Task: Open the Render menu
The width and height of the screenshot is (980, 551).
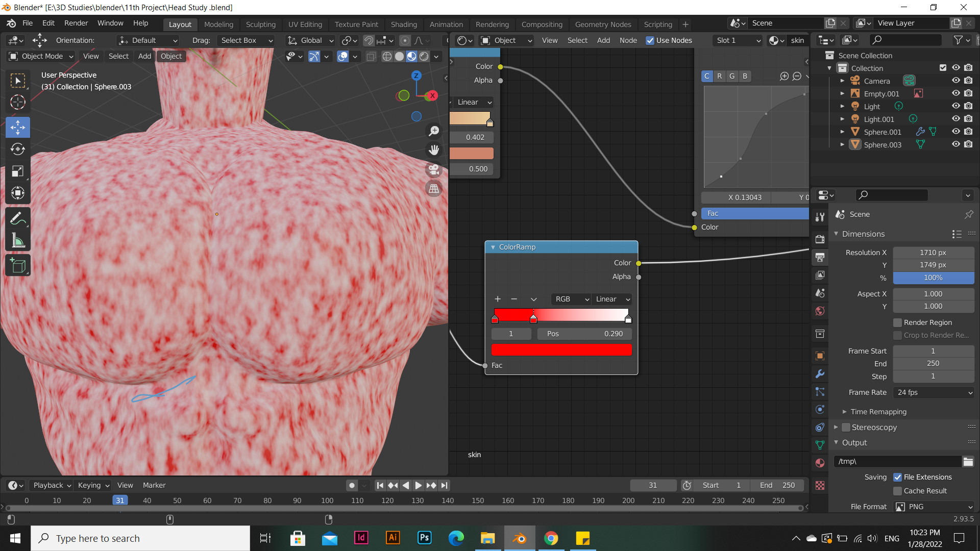Action: tap(76, 23)
